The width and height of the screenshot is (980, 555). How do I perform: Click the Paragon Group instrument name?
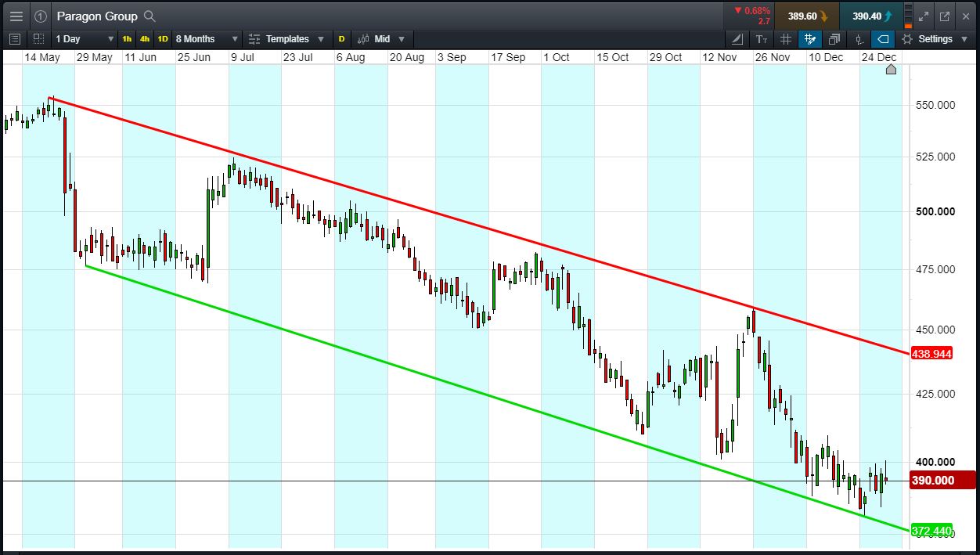[97, 16]
